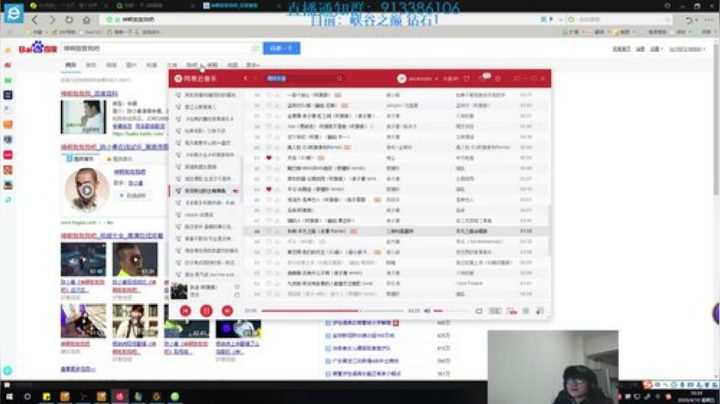The image size is (720, 404).
Task: Pause the song in NetEase Music
Action: (x=206, y=311)
